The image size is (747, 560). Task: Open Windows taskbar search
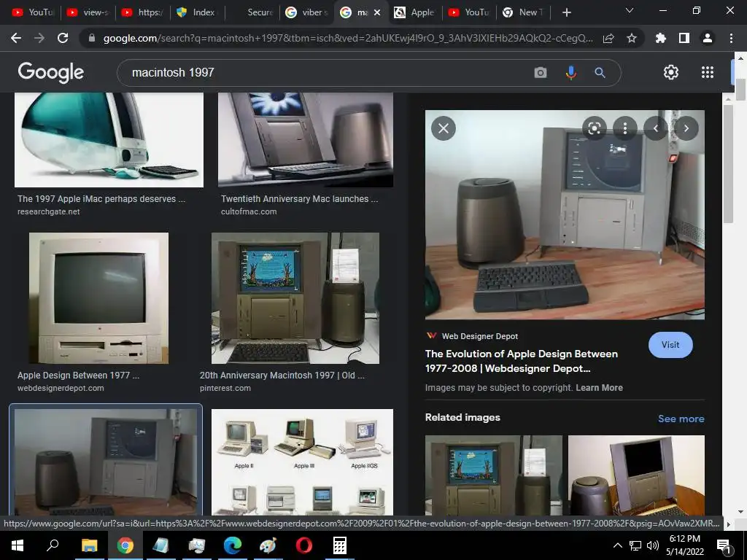tap(53, 545)
